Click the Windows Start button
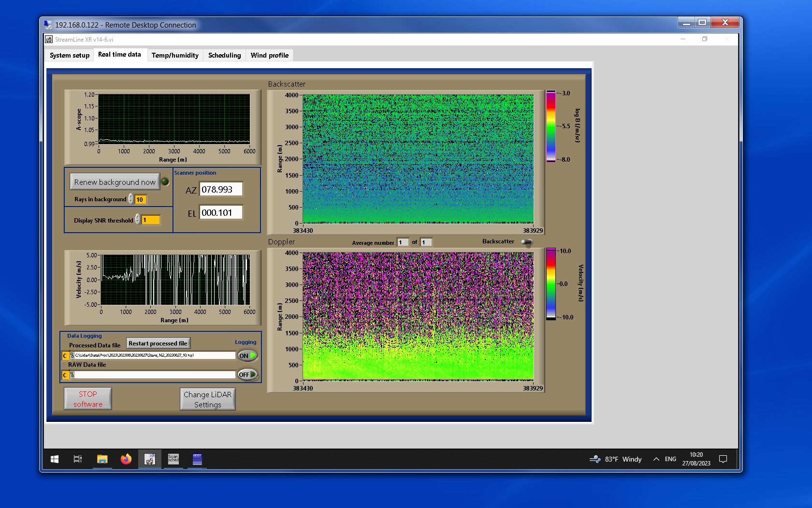 point(55,459)
